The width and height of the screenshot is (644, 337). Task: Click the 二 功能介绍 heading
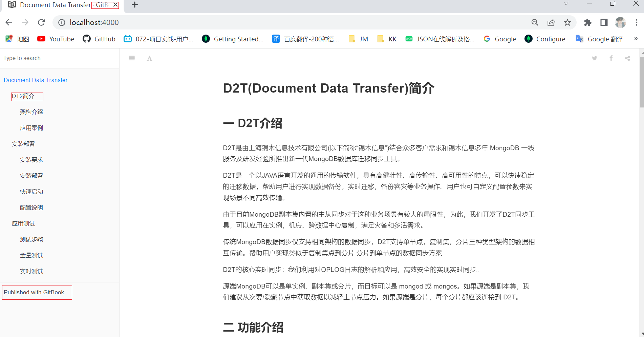click(x=253, y=327)
